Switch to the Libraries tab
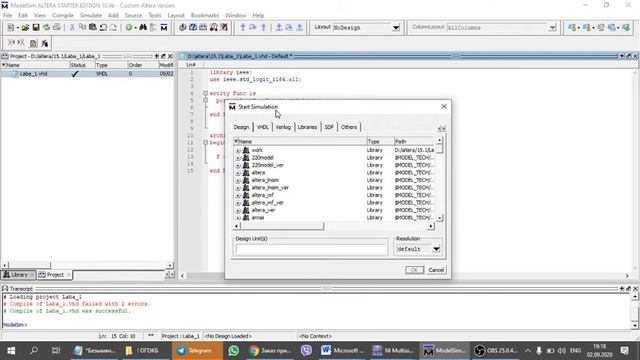640x360 pixels. pos(307,127)
